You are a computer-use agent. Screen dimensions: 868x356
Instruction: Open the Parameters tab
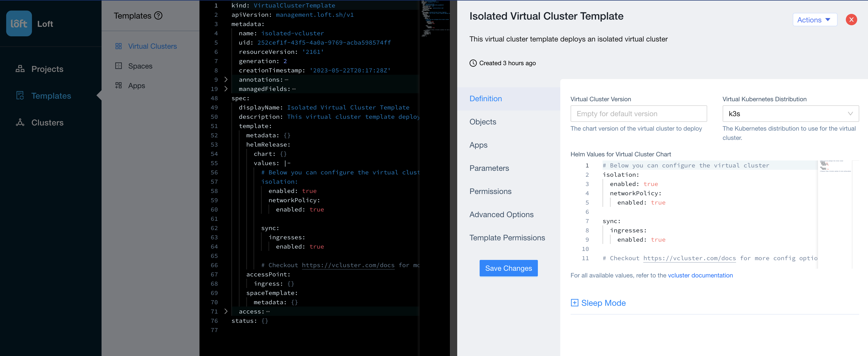tap(489, 168)
